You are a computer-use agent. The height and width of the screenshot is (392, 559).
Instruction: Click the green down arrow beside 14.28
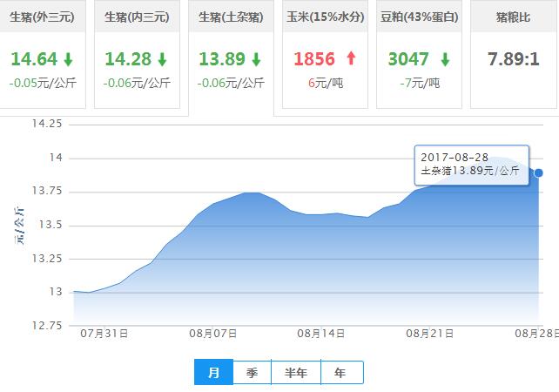162,59
